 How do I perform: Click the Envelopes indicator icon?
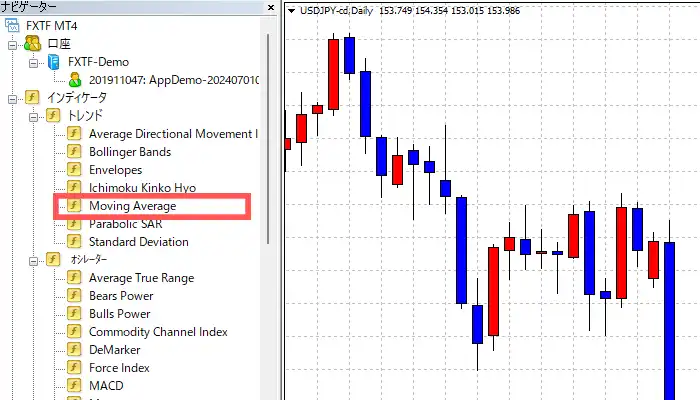pos(73,170)
